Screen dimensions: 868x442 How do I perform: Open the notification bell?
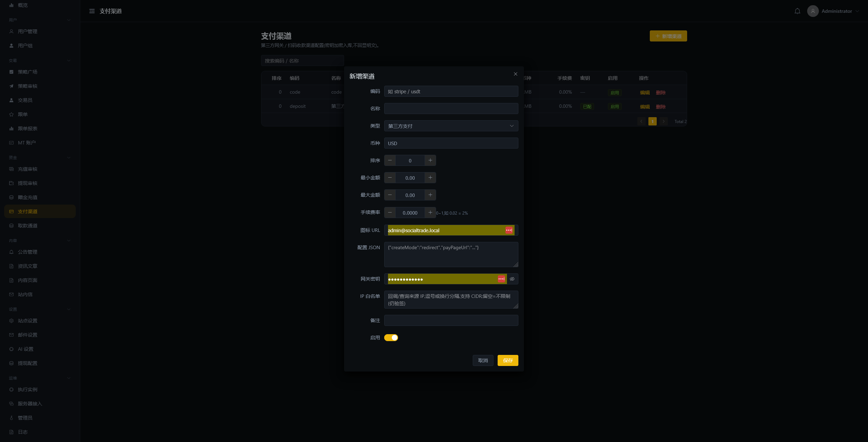click(x=797, y=11)
